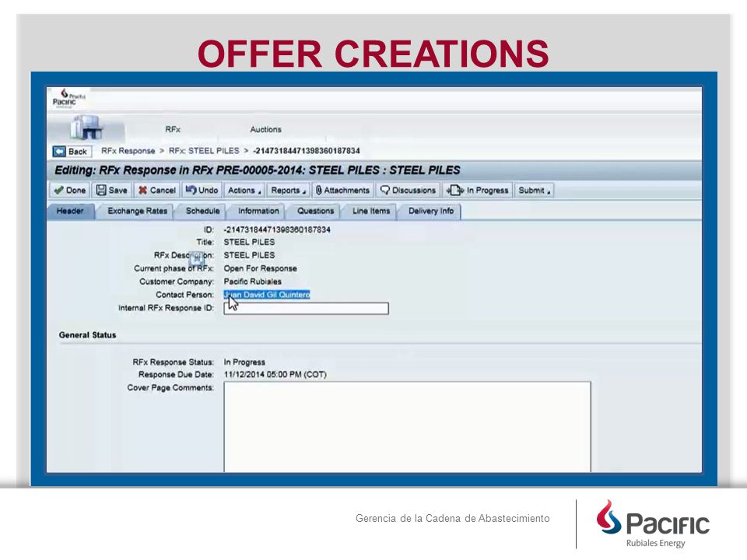747x560 pixels.
Task: Switch to the Exchange Rates tab
Action: [x=137, y=211]
